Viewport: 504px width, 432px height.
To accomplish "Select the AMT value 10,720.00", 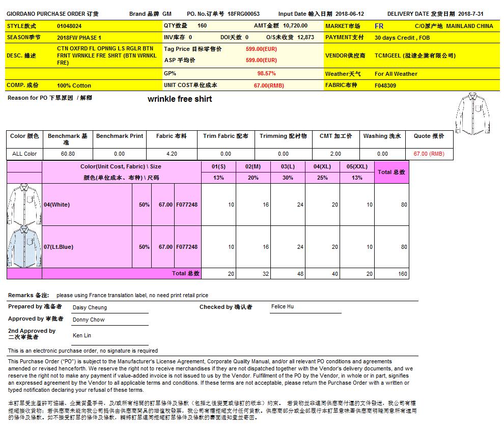I will coord(295,25).
